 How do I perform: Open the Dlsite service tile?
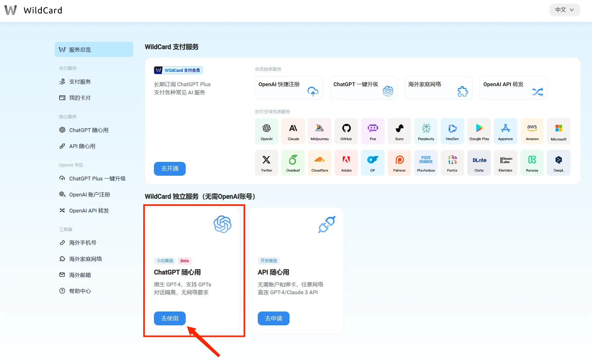coord(479,163)
